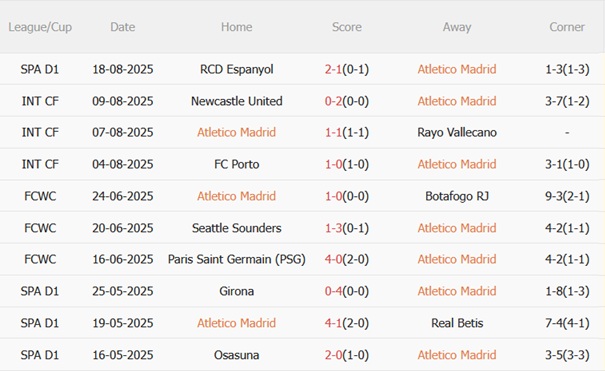This screenshot has width=605, height=371.
Task: Open FC Porto team page
Action: [x=237, y=164]
